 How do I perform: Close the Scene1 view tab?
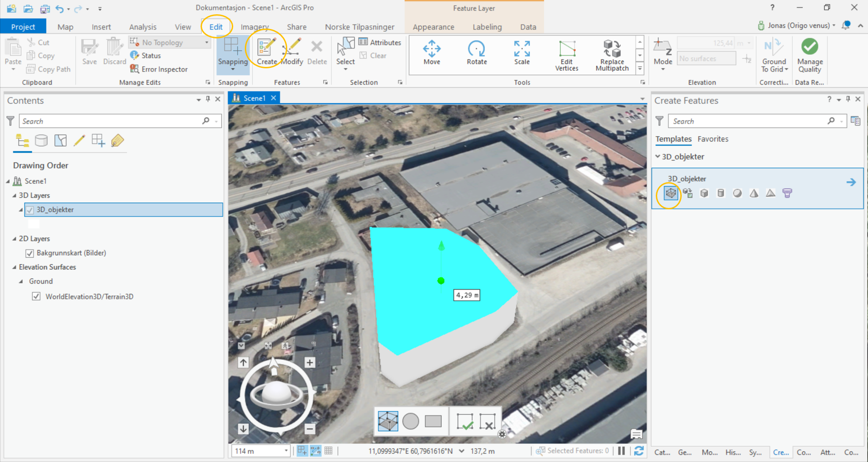coord(273,98)
